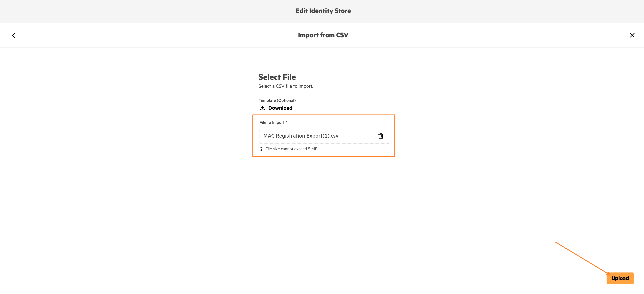Click the Template (Optional) label
Image resolution: width=644 pixels, height=294 pixels.
(277, 100)
